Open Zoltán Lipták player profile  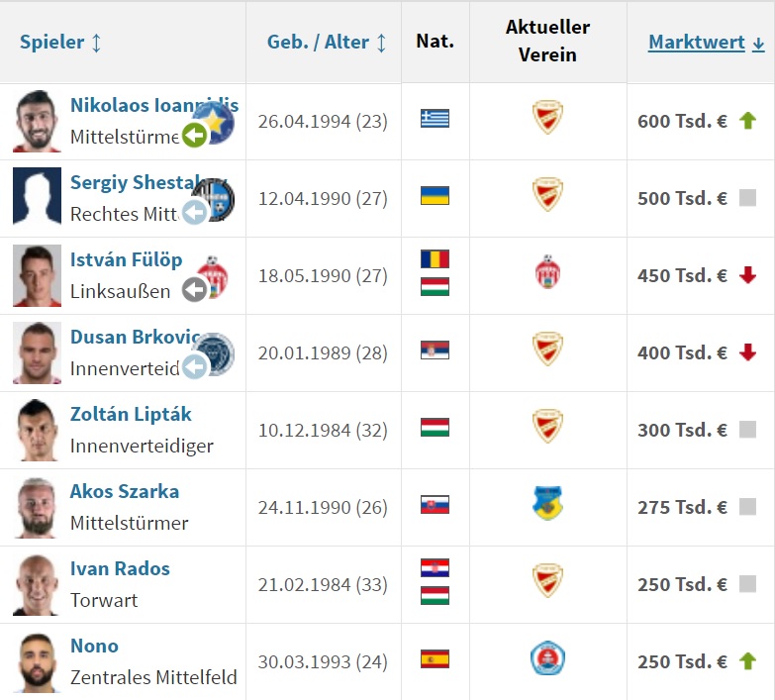pos(131,414)
